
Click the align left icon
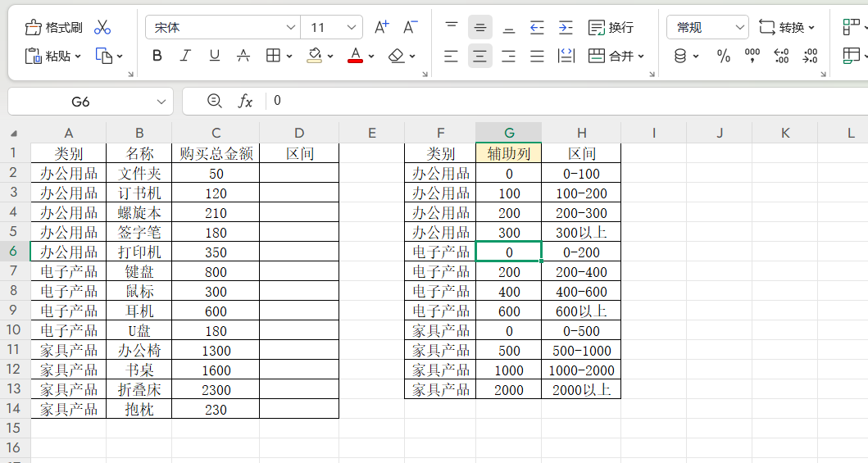tap(451, 56)
